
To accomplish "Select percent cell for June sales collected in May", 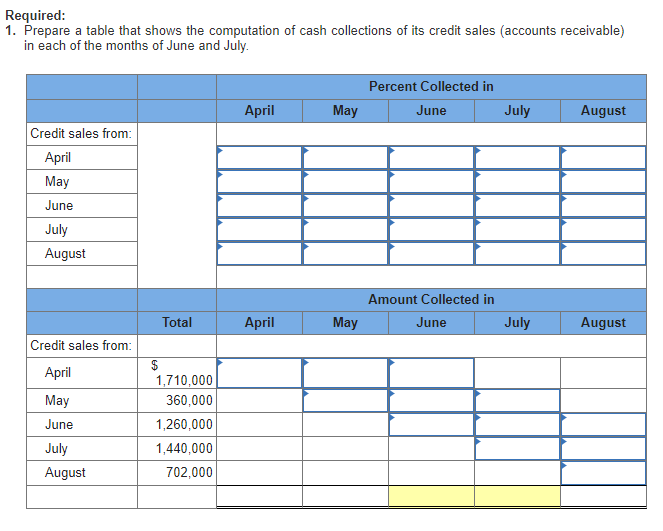I will (x=345, y=206).
